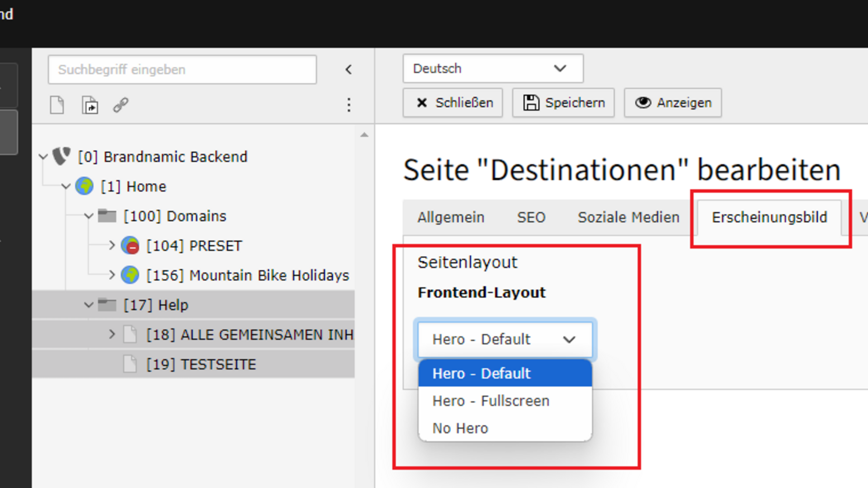Switch to the SEO tab
This screenshot has height=488, width=868.
coord(531,217)
